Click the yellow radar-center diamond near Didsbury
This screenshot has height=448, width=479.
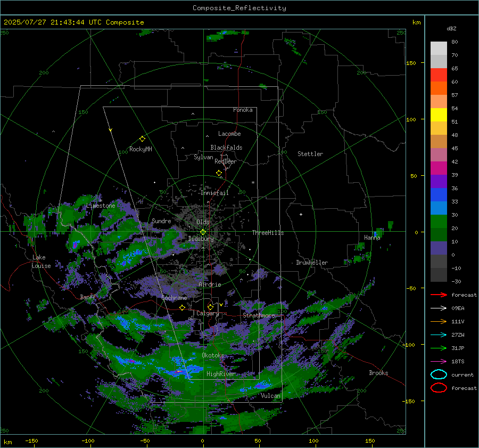[203, 232]
